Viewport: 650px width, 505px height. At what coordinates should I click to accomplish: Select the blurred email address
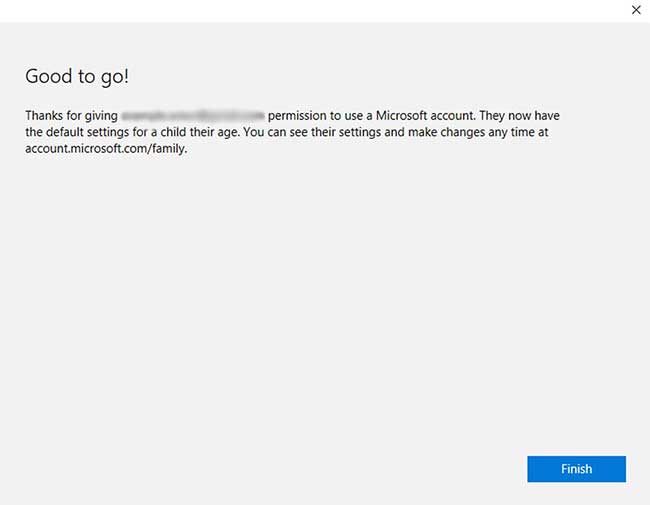point(193,116)
